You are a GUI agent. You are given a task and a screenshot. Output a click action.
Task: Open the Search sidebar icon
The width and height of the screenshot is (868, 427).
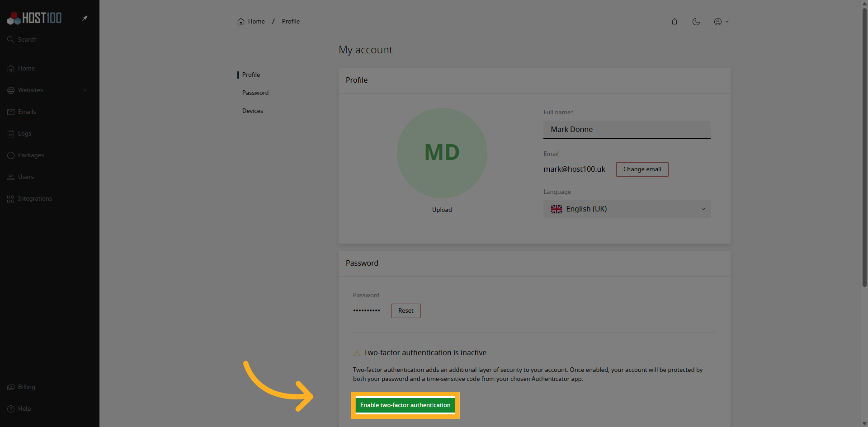click(10, 39)
